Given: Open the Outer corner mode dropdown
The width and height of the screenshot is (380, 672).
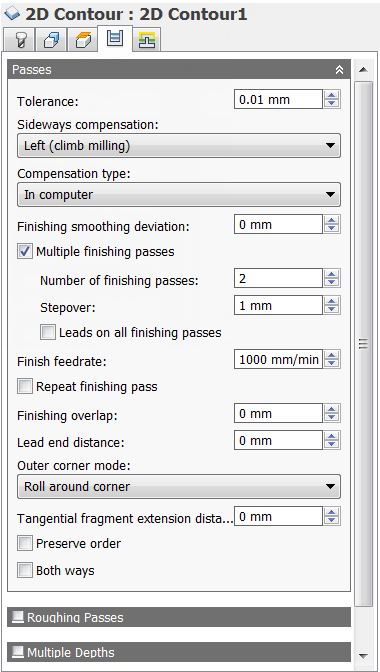Looking at the screenshot, I should [179, 486].
